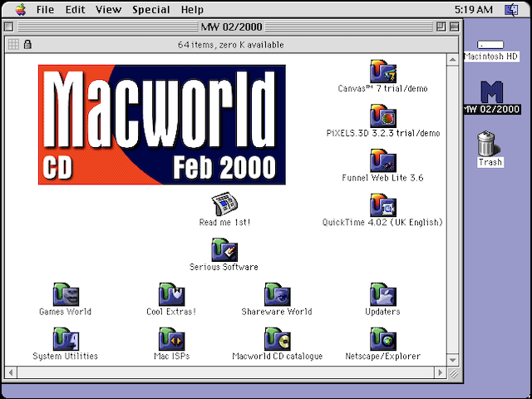
Task: Click the horizontal scrollbar left arrow
Action: [x=11, y=372]
